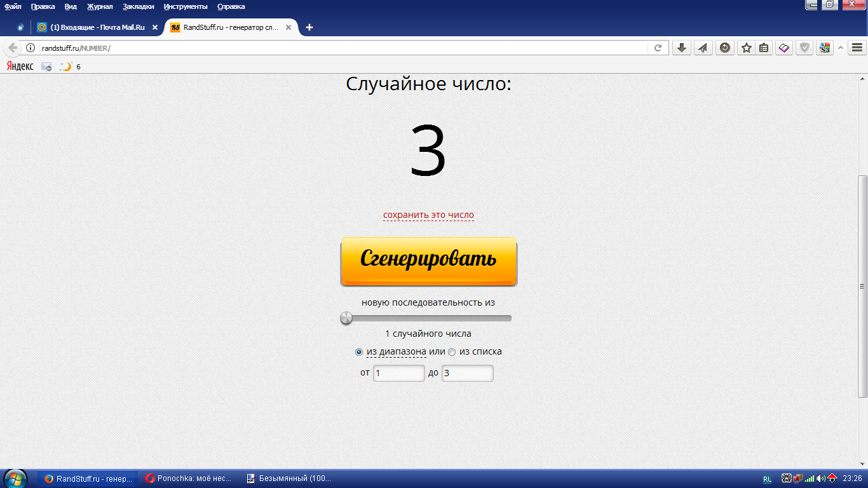Switch to the Почта Mail.Ru inbox tab
Image resolution: width=868 pixels, height=488 pixels.
coord(95,27)
